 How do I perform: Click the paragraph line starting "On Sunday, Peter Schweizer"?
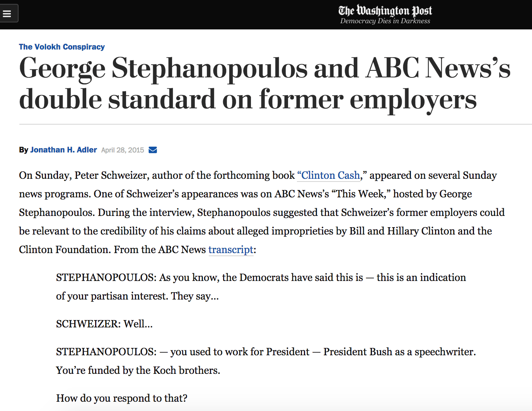coord(258,175)
